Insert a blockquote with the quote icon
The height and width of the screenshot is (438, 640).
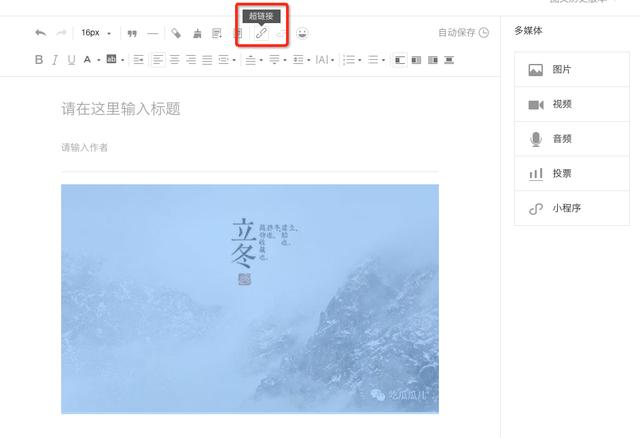click(131, 33)
